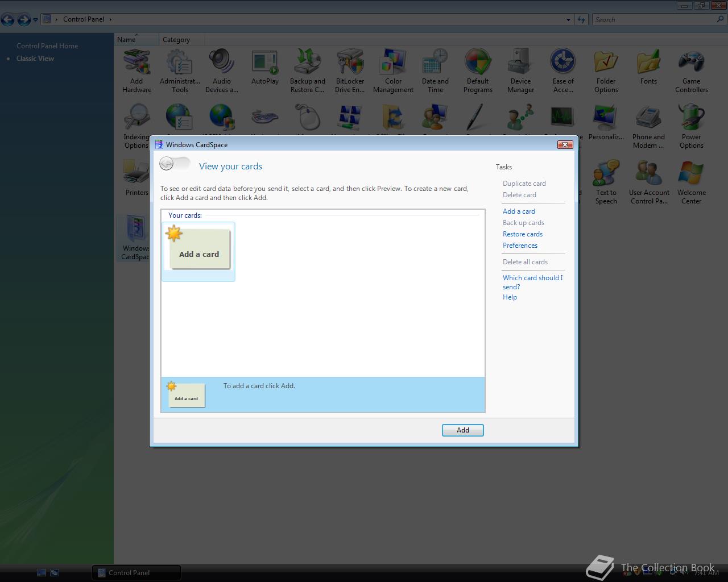Expand the address bar history dropdown
Image resolution: width=728 pixels, height=582 pixels.
point(568,19)
